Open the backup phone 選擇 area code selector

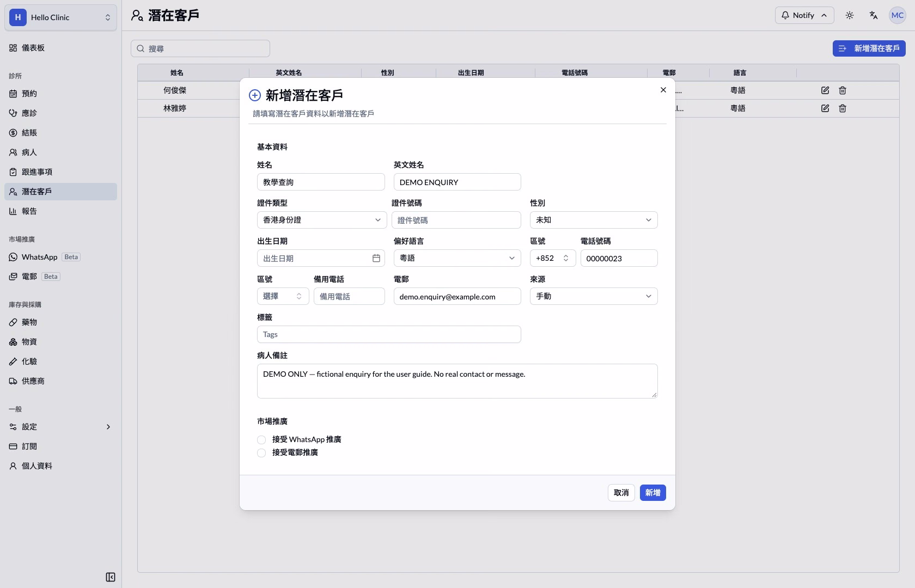pos(283,296)
